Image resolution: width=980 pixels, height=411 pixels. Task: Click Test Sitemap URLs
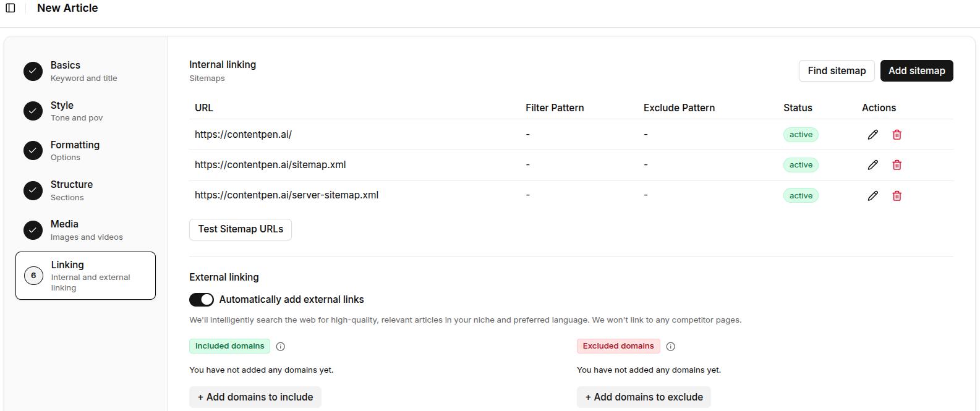(x=240, y=229)
